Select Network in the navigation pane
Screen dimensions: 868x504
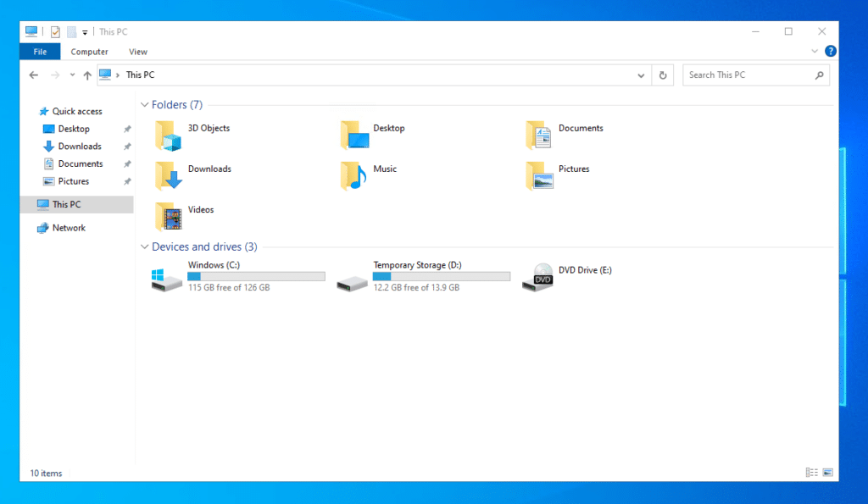(69, 228)
